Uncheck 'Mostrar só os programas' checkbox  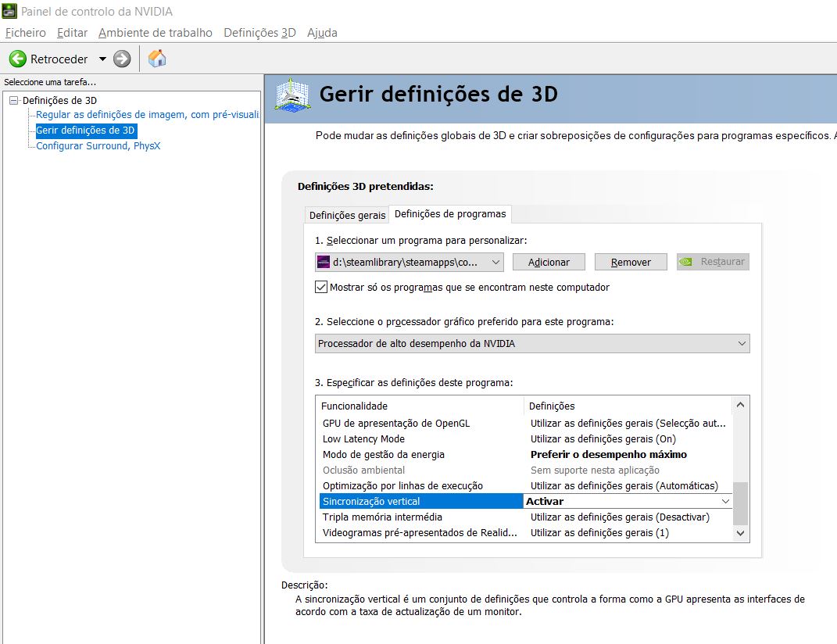tap(321, 287)
